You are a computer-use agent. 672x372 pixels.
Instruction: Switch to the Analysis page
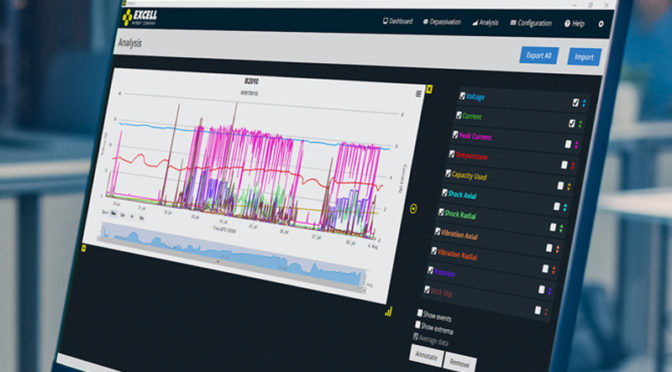pos(485,22)
